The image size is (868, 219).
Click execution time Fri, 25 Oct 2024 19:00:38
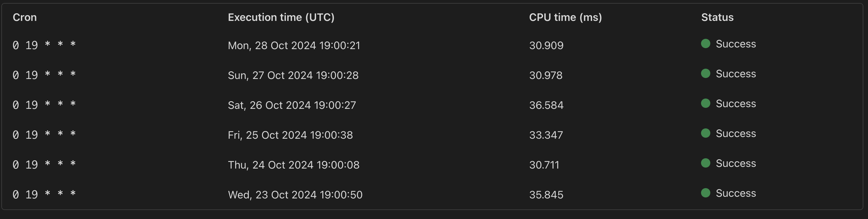(290, 135)
